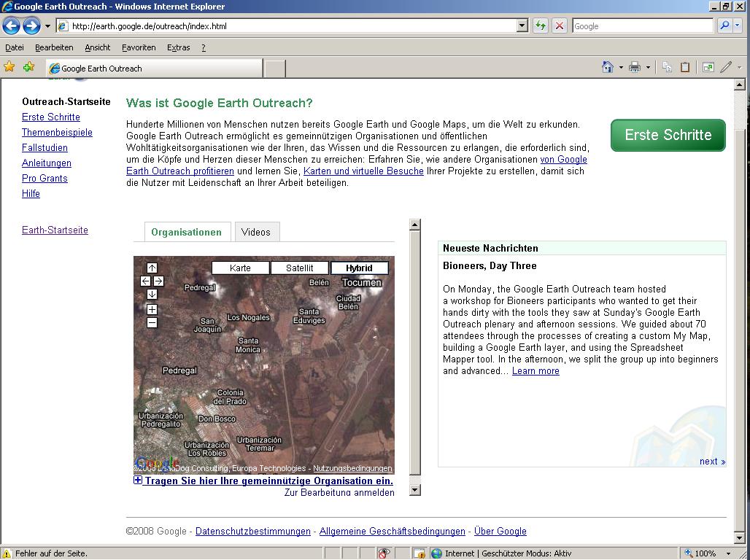750x560 pixels.
Task: Click the green Erste Schritte button
Action: [668, 135]
